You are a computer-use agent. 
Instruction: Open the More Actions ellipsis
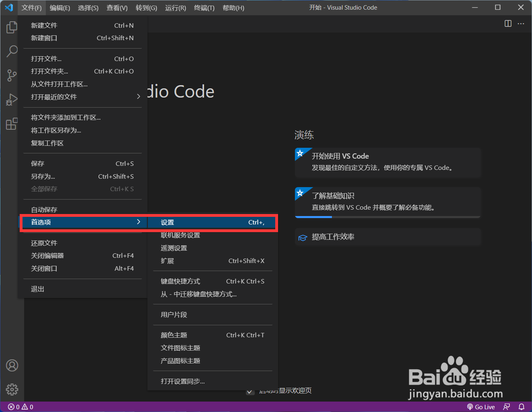(521, 24)
